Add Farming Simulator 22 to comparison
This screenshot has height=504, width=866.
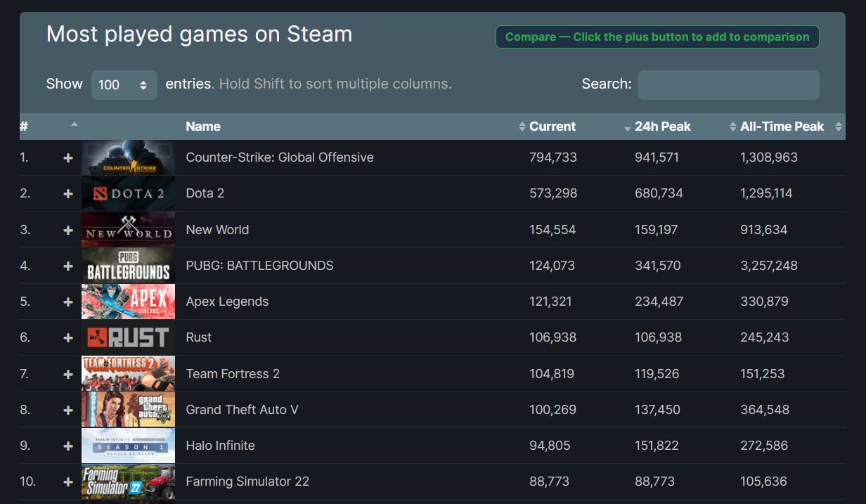pyautogui.click(x=68, y=482)
